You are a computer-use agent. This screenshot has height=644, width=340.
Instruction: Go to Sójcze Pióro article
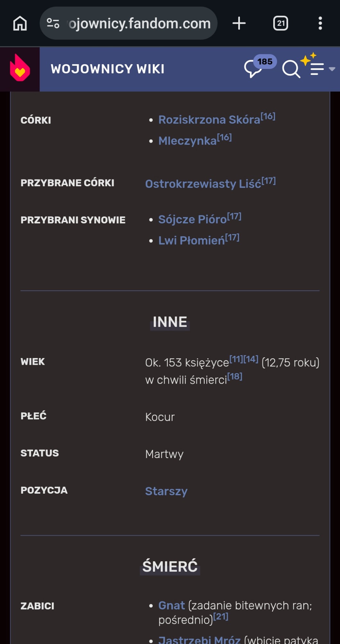coord(192,220)
